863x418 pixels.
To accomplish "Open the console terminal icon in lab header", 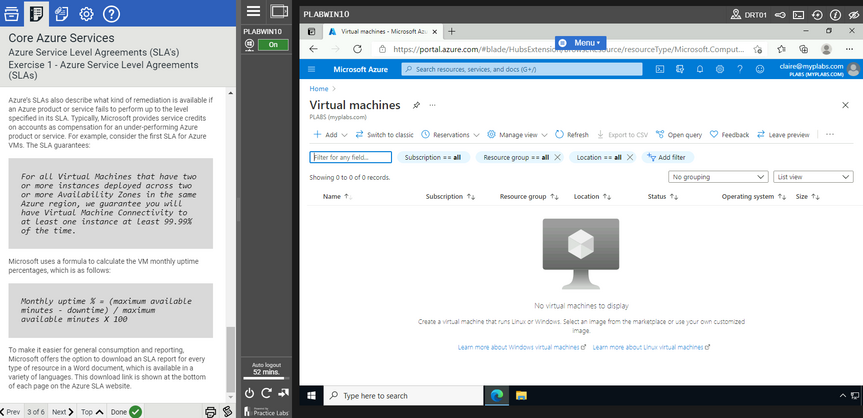I will pos(799,15).
